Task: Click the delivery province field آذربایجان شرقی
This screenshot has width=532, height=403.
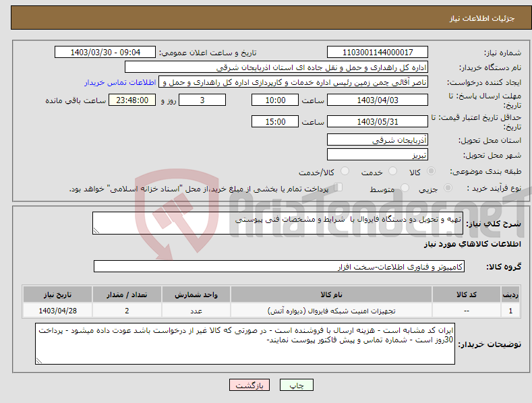Action: [x=378, y=139]
